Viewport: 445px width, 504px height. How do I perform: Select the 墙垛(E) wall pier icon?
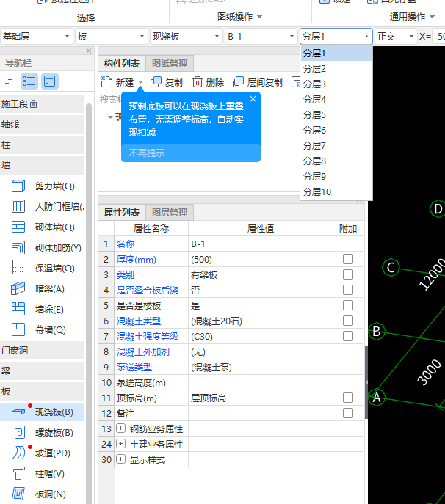(18, 309)
